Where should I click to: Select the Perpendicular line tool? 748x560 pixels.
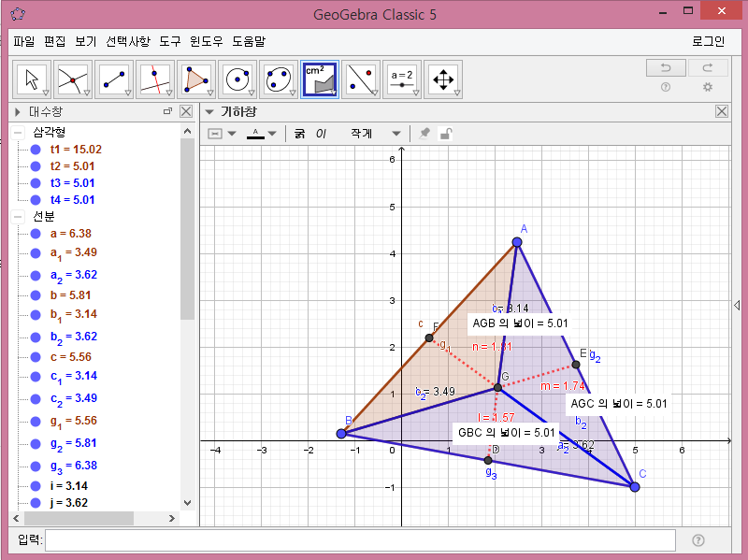pyautogui.click(x=155, y=79)
